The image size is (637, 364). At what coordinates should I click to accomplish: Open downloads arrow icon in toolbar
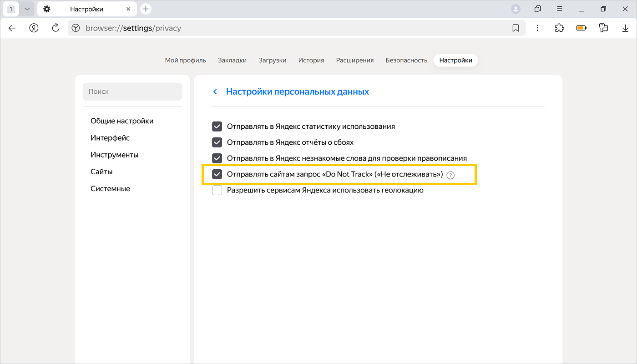pyautogui.click(x=625, y=28)
